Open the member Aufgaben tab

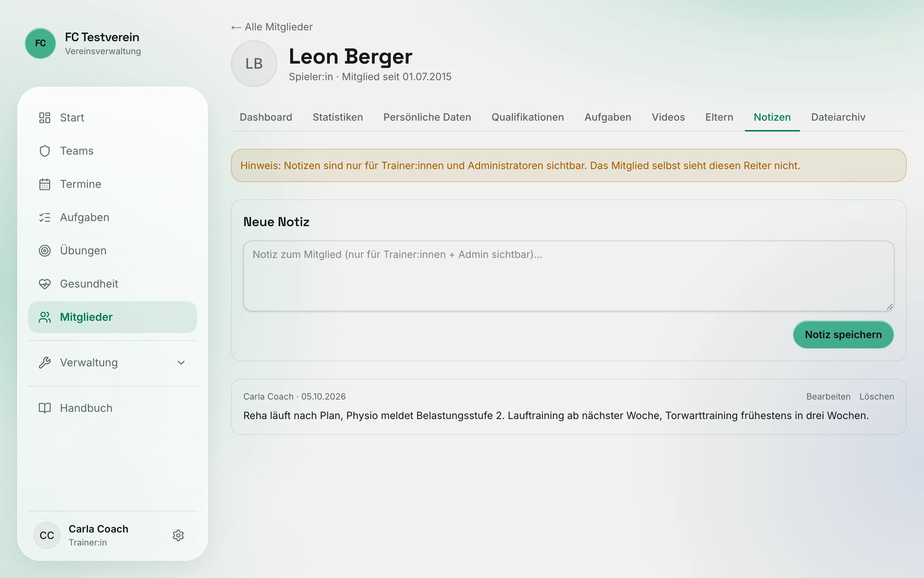tap(608, 117)
